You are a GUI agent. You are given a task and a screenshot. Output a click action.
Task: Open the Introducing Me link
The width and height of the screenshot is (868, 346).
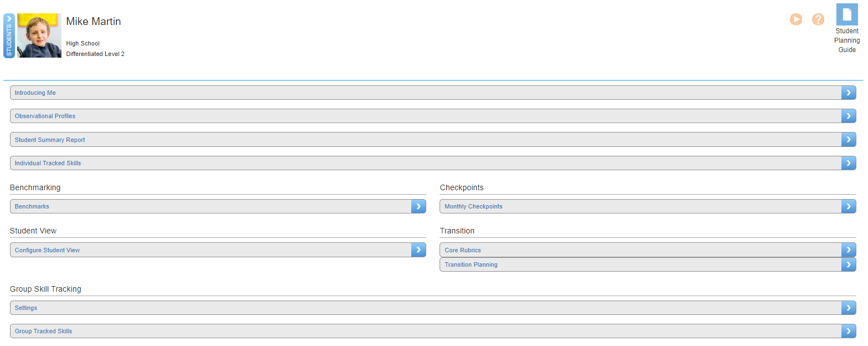click(x=35, y=93)
